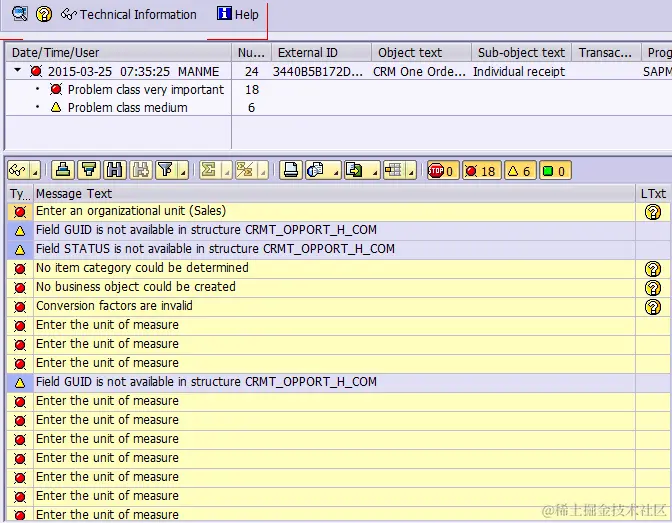Click the warning icon of the Field STATUS row

point(20,249)
